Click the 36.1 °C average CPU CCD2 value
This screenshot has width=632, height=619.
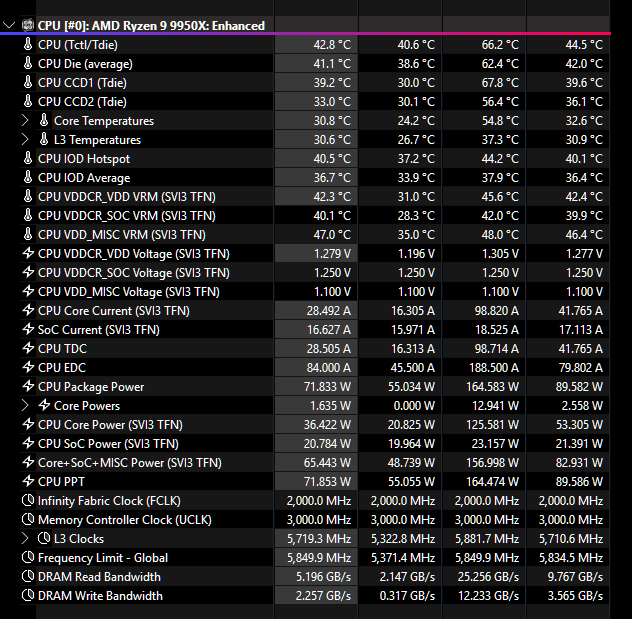tap(584, 102)
